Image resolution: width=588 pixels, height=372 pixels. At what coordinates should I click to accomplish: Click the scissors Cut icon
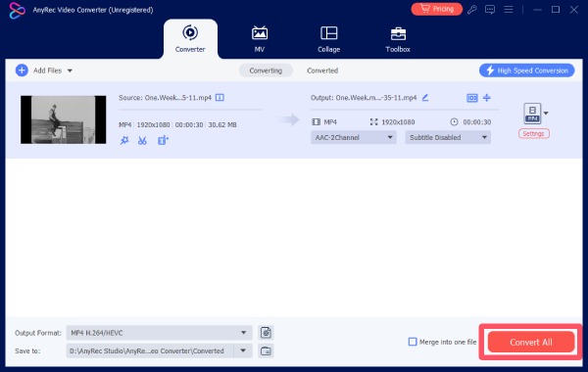(x=142, y=141)
